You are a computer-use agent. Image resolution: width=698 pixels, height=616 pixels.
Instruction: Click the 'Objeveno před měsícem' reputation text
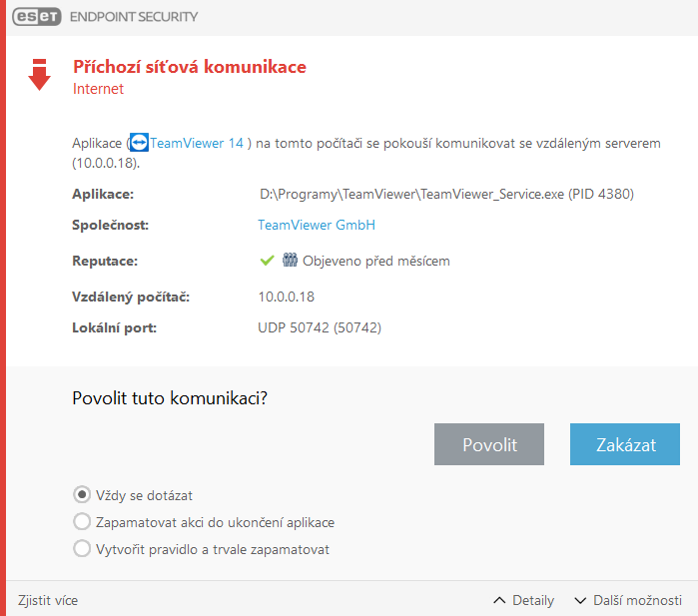pos(376,261)
